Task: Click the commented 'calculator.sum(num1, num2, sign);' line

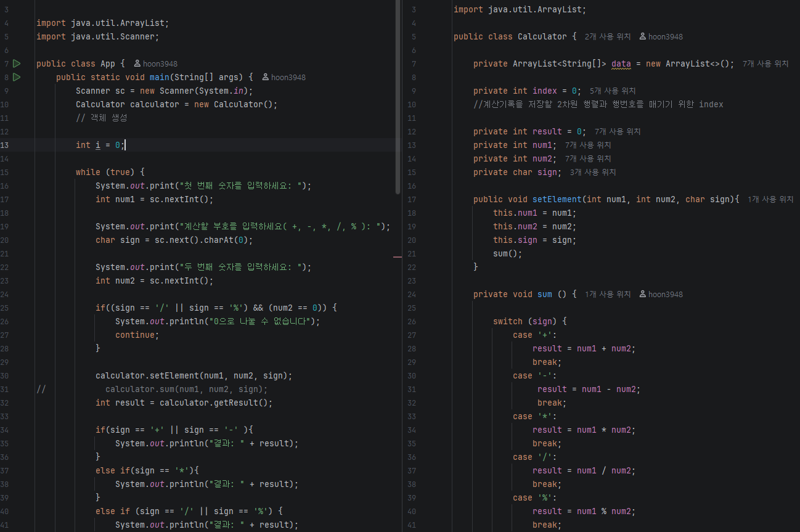Action: tap(187, 389)
